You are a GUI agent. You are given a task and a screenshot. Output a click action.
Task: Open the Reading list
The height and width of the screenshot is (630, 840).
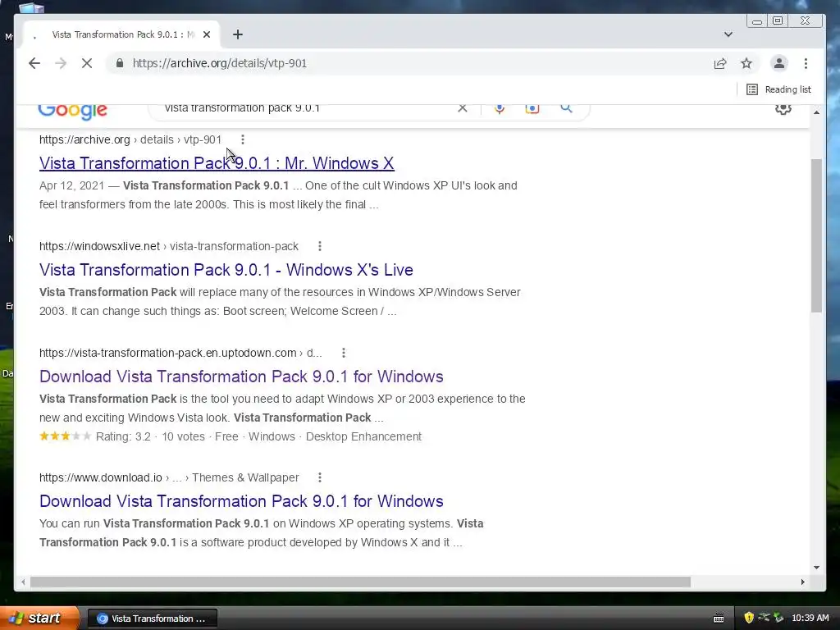(x=778, y=89)
